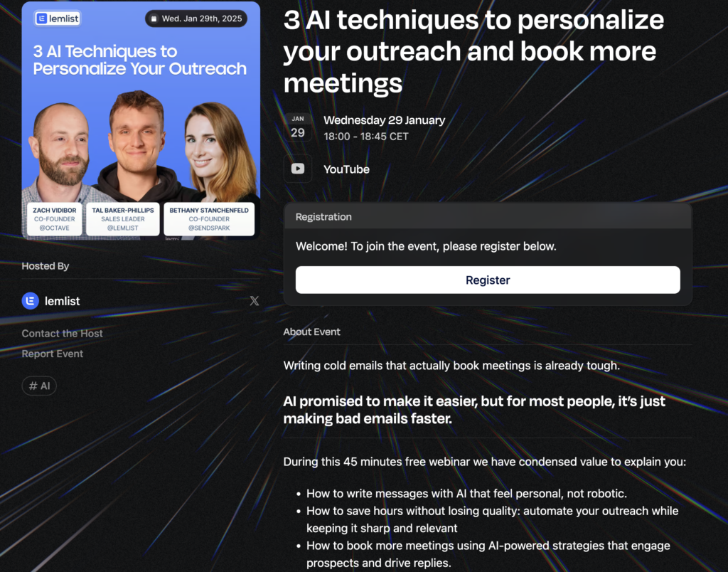Viewport: 728px width, 572px height.
Task: Open the lemlist host name link
Action: (62, 301)
